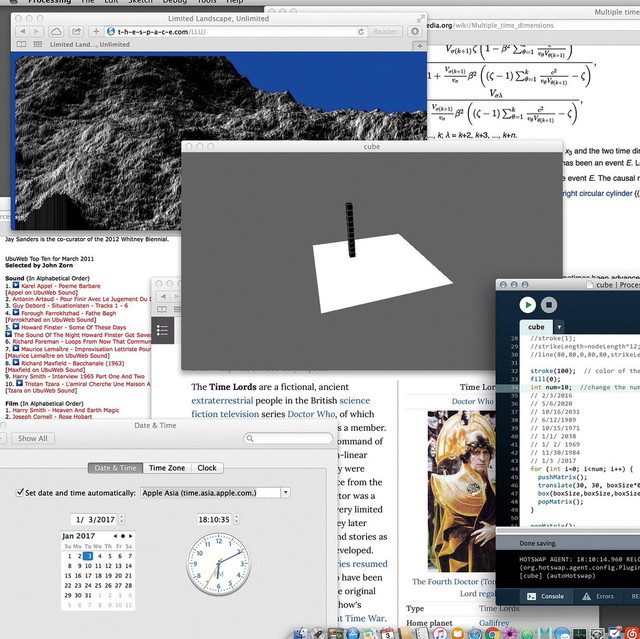Expand the Apple Asia time server dropdown
640x639 pixels.
285,492
